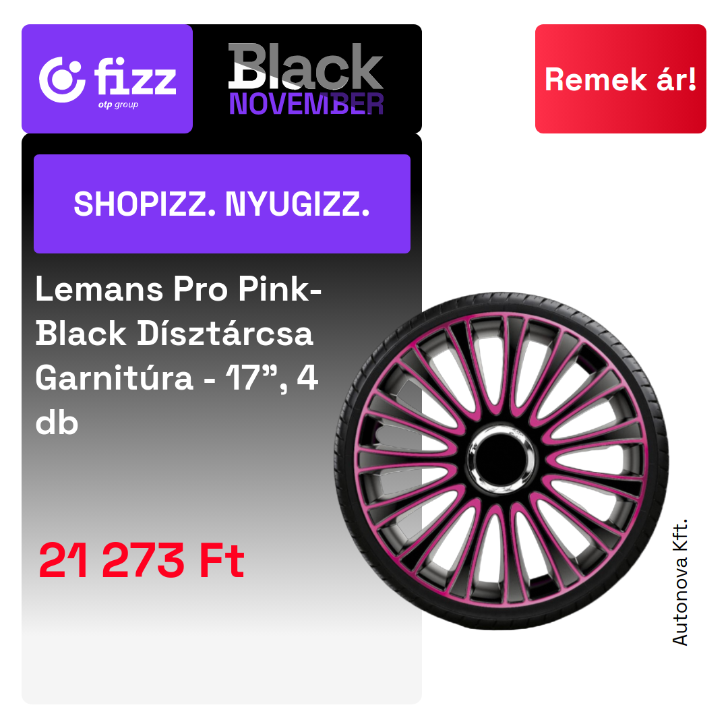728x728 pixels.
Task: Click the Autonova Kft. seller label
Action: 679,582
